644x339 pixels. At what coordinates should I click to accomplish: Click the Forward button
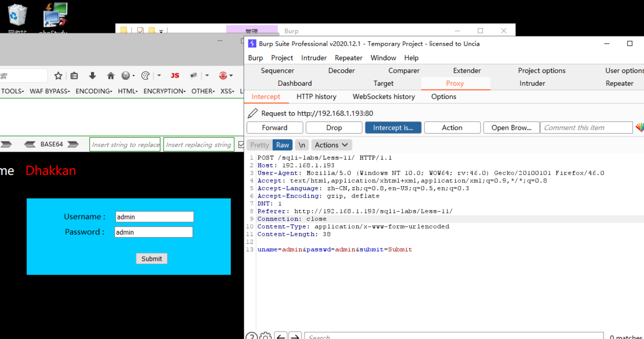[x=274, y=128]
